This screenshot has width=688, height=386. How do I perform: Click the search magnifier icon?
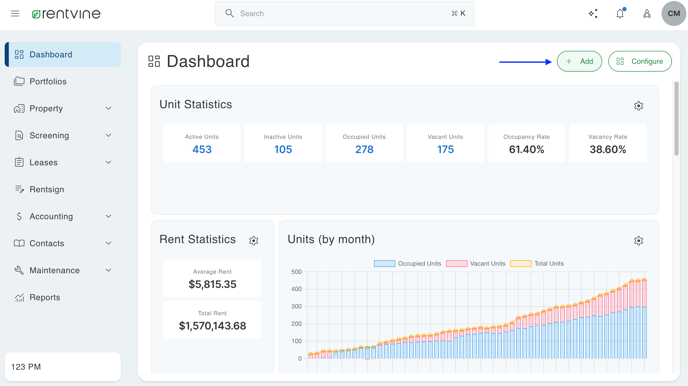(229, 14)
